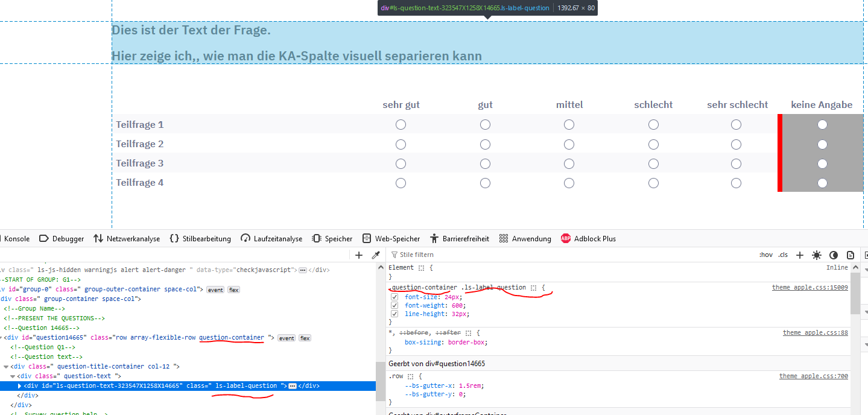Click selector highlighter for ::after rule
The image size is (868, 415).
coord(469,333)
